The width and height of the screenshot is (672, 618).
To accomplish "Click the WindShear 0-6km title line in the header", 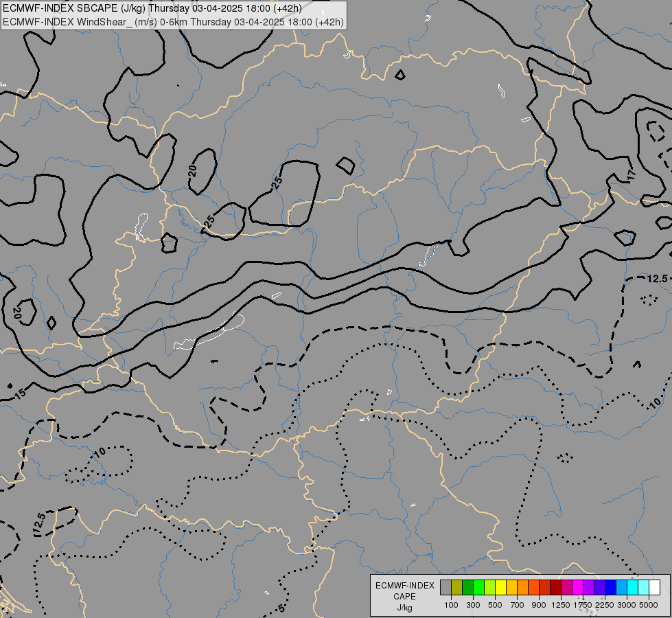I will click(x=173, y=22).
